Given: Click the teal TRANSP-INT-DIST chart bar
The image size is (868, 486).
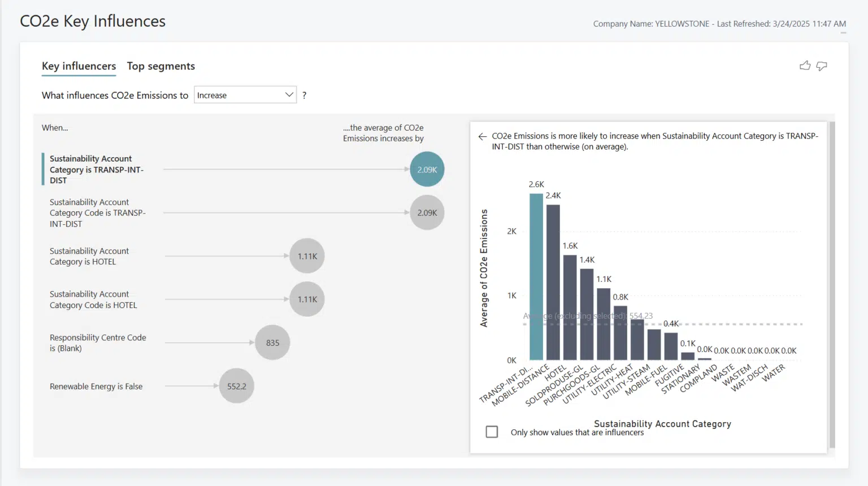Looking at the screenshot, I should 536,277.
